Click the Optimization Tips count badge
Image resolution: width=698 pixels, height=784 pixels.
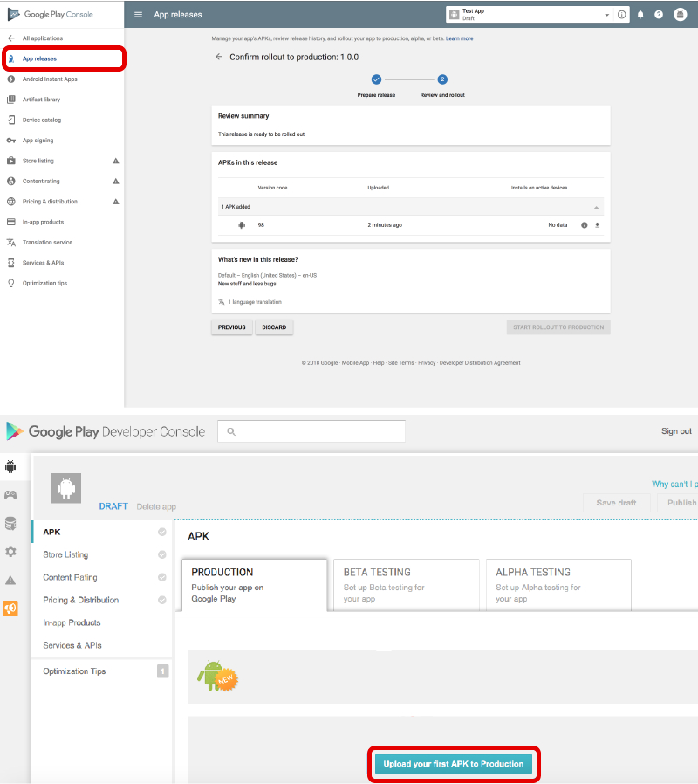pos(163,671)
